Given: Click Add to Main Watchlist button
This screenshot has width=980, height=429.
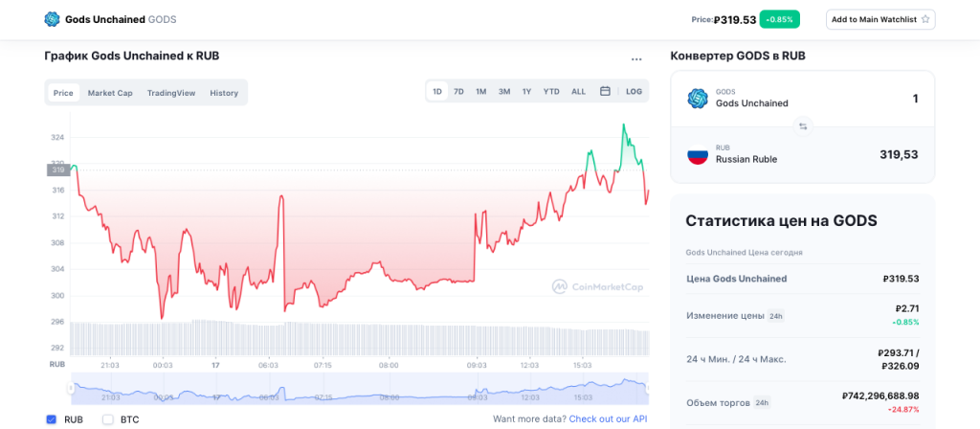Looking at the screenshot, I should pyautogui.click(x=880, y=19).
